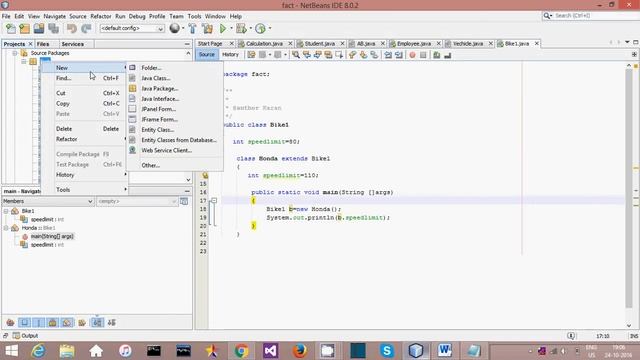The image size is (640, 360).
Task: Click the Profile Project icon
Action: [x=260, y=29]
